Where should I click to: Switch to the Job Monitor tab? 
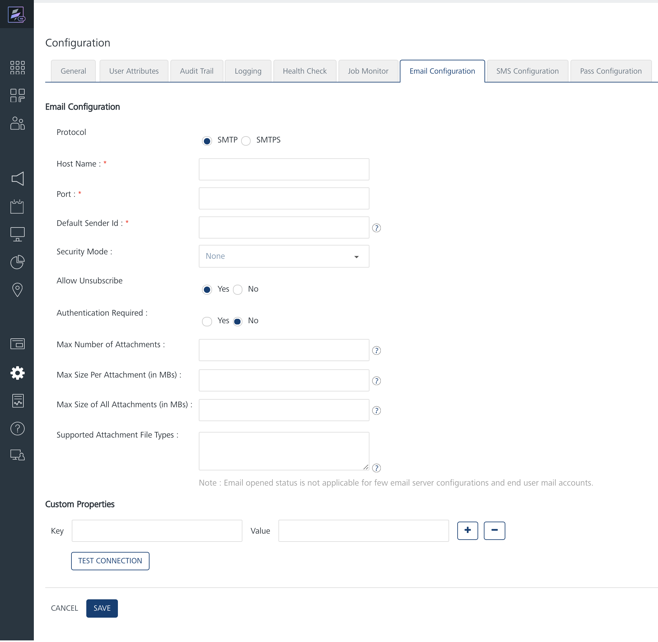point(368,71)
